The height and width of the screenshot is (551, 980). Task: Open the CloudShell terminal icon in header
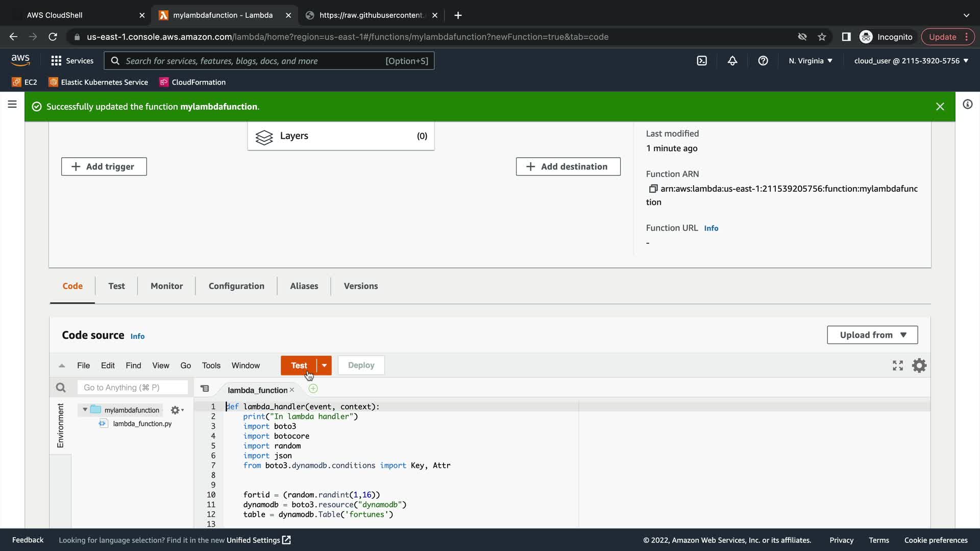tap(702, 61)
